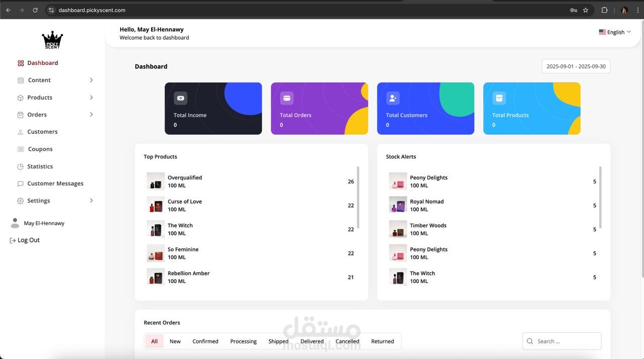This screenshot has width=644, height=359.
Task: Click the Orders bag icon in sidebar
Action: click(x=21, y=115)
